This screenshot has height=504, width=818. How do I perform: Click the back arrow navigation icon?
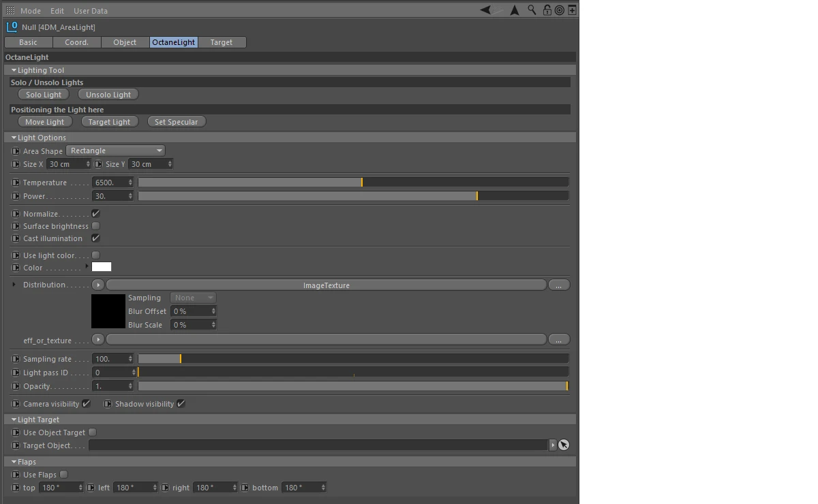pos(485,10)
